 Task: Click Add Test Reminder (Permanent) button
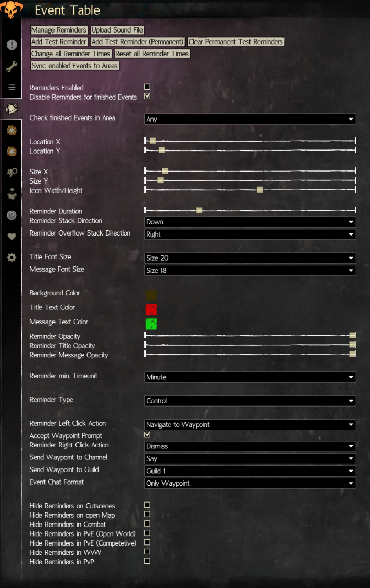(137, 41)
